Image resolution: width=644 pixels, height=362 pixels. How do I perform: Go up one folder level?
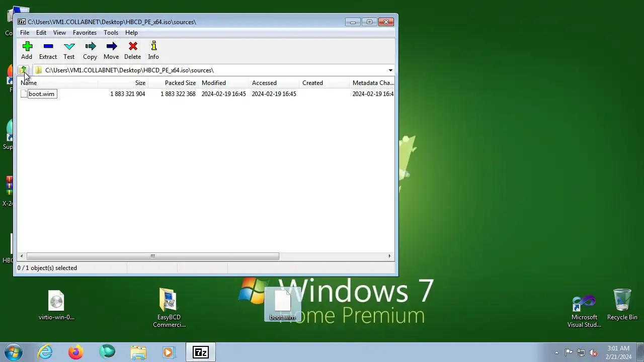coord(23,70)
